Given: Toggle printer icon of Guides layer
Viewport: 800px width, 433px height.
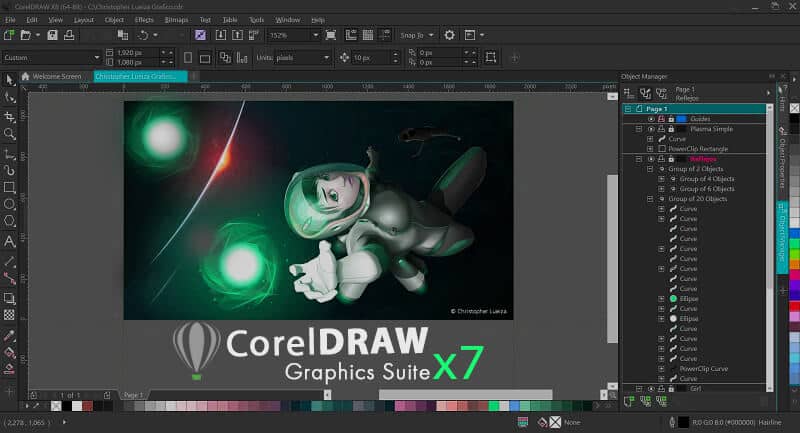Looking at the screenshot, I should point(661,119).
